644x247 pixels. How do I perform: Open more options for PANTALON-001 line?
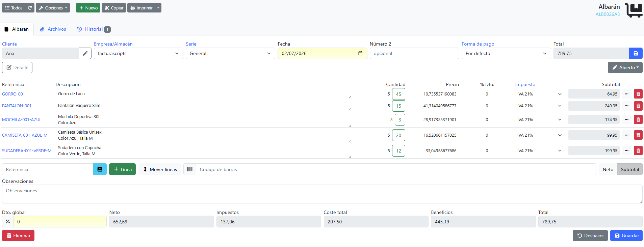click(x=626, y=106)
